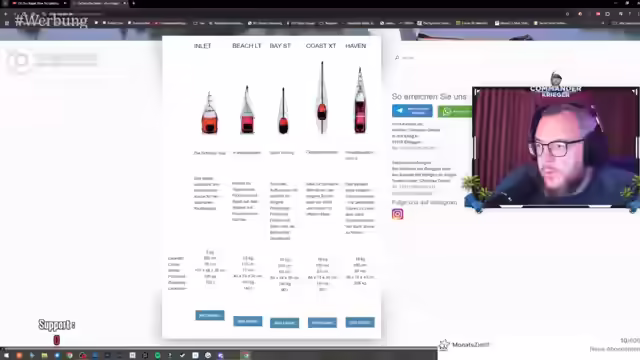The width and height of the screenshot is (640, 360).
Task: Close the active second browser tab
Action: point(125,3)
